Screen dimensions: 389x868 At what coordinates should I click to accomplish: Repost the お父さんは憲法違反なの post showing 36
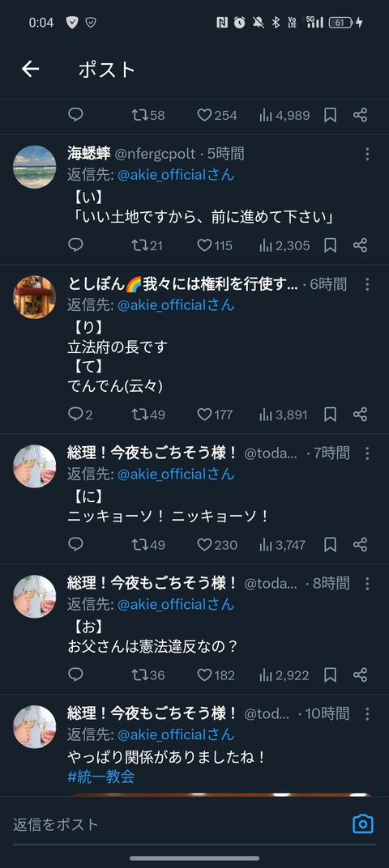148,674
